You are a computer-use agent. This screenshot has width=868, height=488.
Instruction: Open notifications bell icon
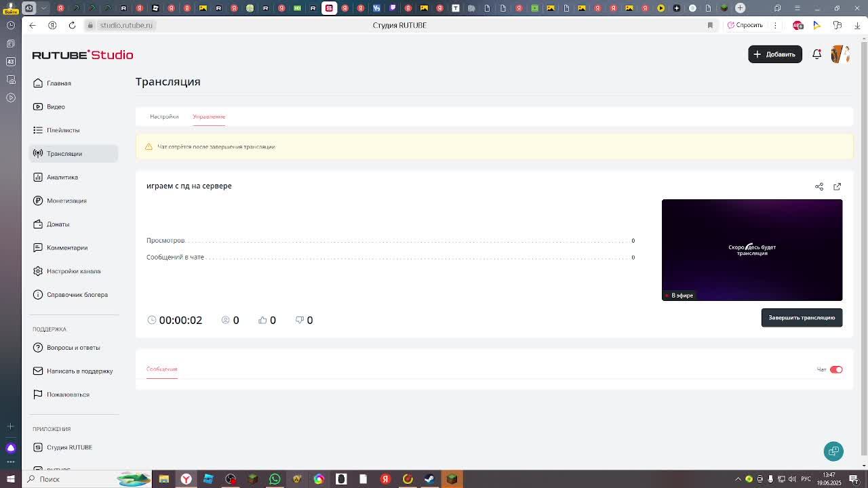click(x=817, y=54)
